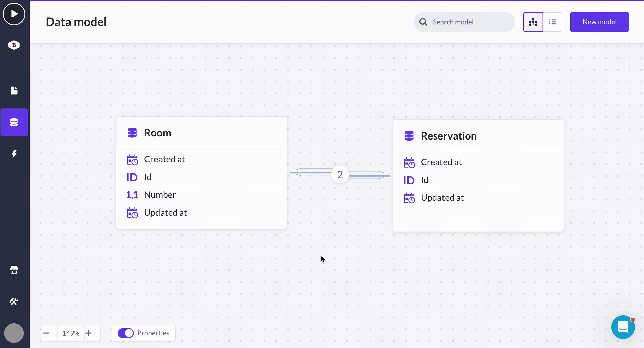Open the marketplace store icon
The image size is (644, 348).
14,270
